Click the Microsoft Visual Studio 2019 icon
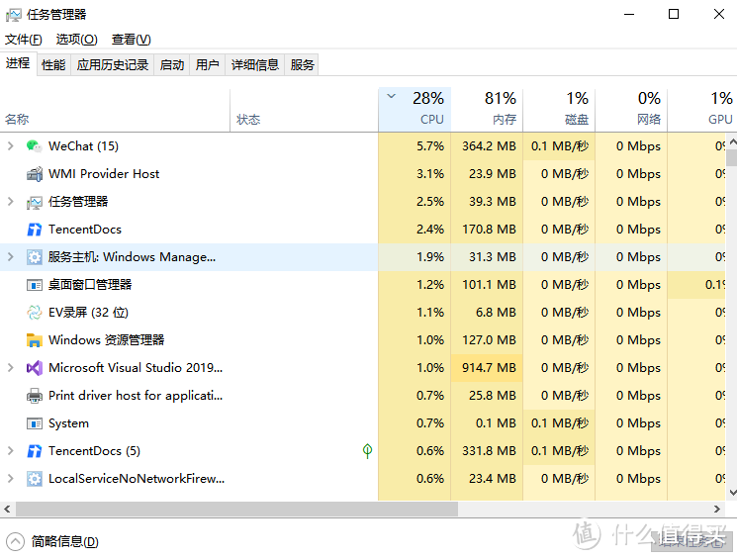Image resolution: width=737 pixels, height=560 pixels. tap(35, 368)
